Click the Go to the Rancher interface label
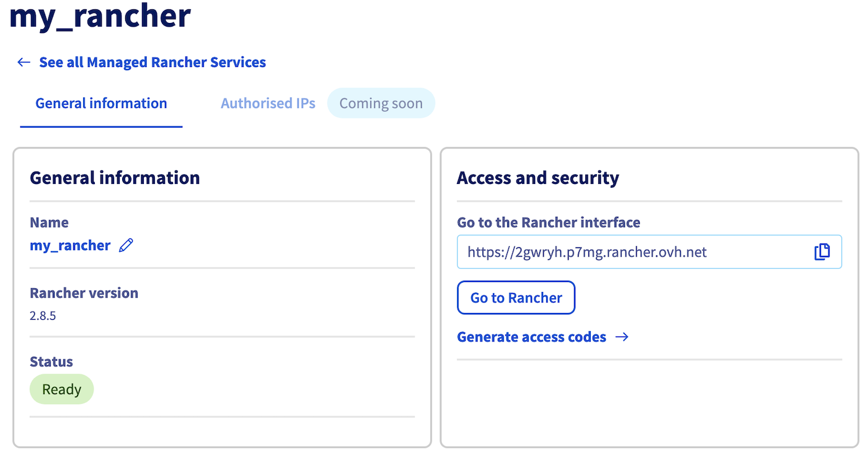The width and height of the screenshot is (868, 453). [548, 222]
